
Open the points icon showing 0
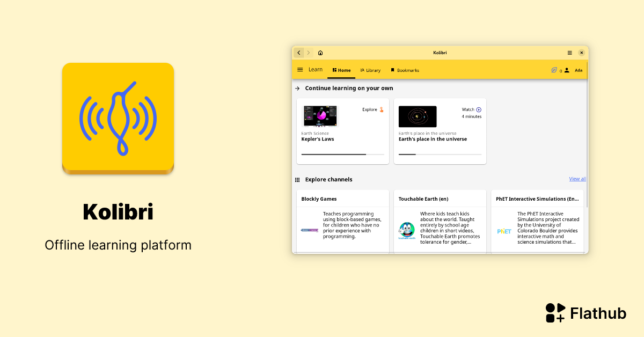coord(555,70)
